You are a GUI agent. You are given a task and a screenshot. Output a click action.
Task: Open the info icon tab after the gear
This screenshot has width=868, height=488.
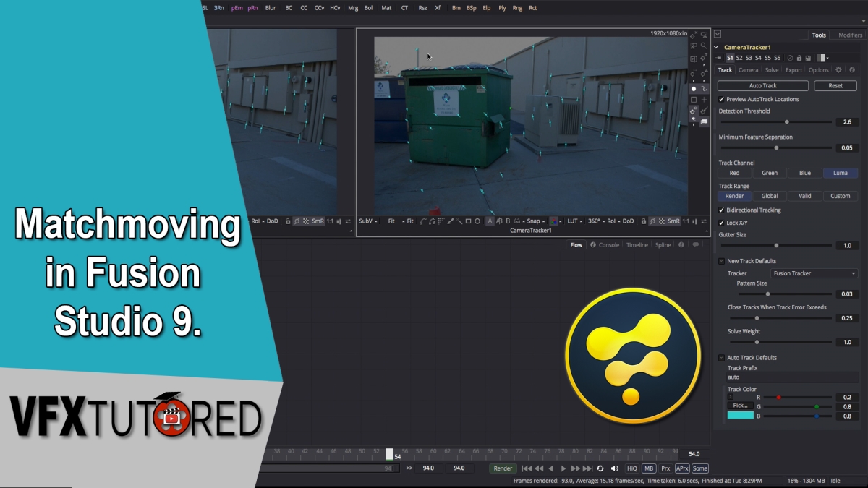(x=852, y=70)
